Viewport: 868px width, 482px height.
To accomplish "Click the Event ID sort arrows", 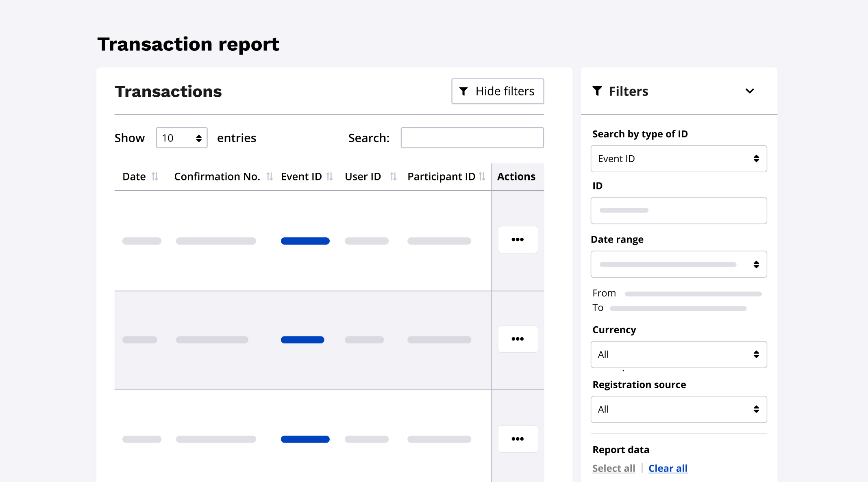I will pos(329,177).
